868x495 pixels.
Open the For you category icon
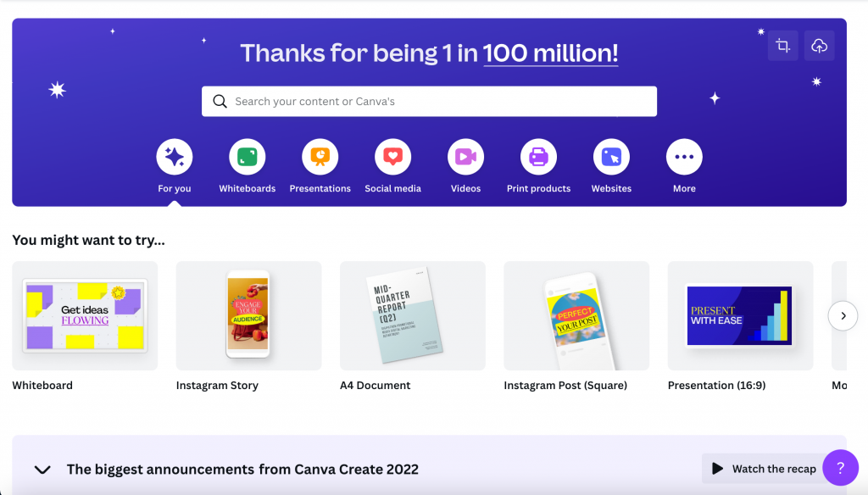pos(175,157)
